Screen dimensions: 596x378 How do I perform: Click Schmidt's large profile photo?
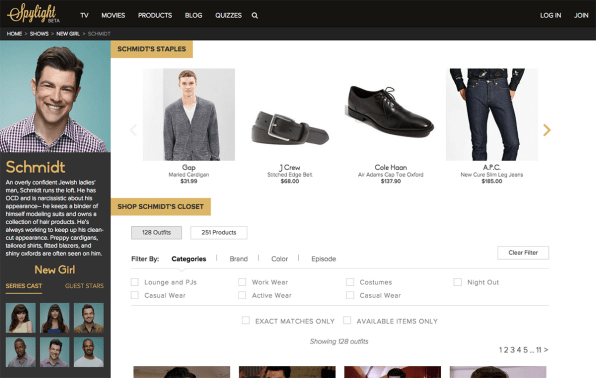tap(55, 97)
